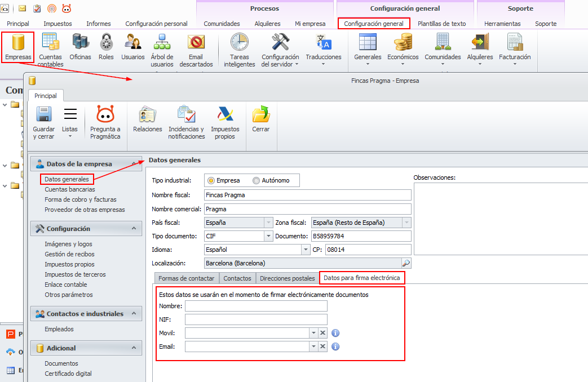Switch to Plantillas de texto tab
Image resolution: width=588 pixels, height=382 pixels.
point(442,24)
